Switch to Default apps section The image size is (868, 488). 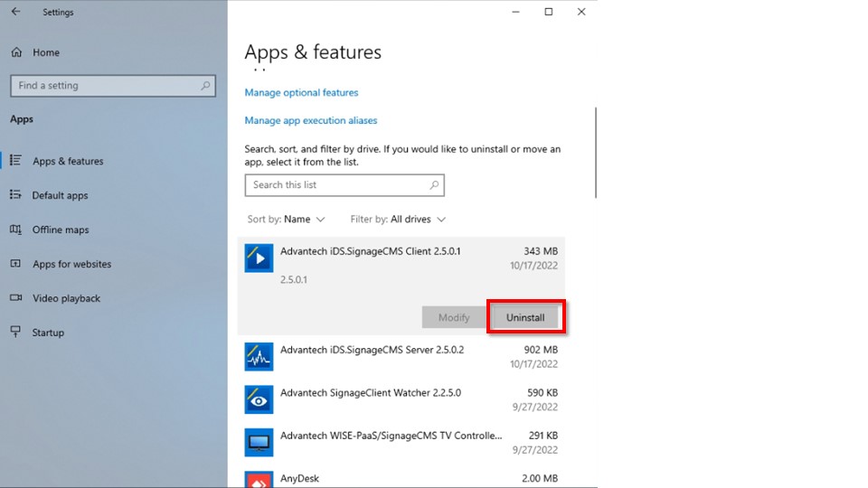coord(60,195)
